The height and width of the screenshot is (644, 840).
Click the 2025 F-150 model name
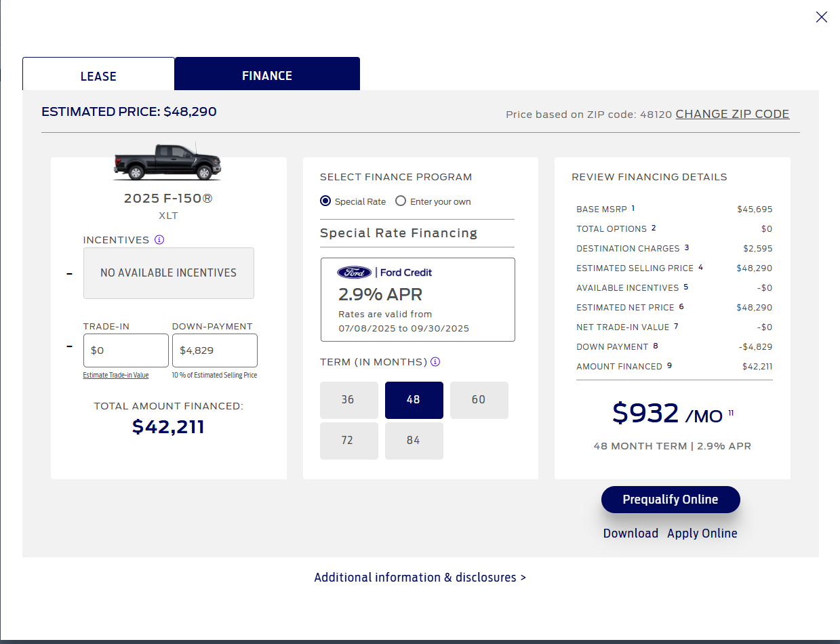tap(168, 199)
